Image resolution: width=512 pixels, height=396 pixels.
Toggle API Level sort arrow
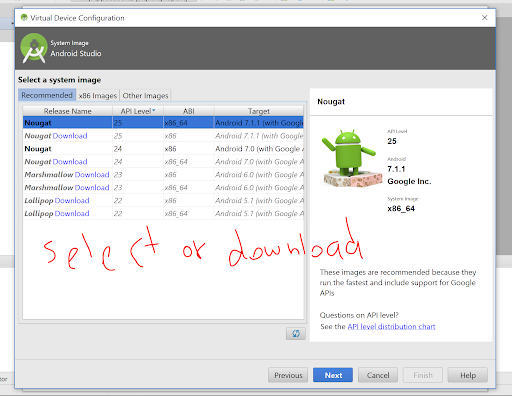(x=154, y=110)
